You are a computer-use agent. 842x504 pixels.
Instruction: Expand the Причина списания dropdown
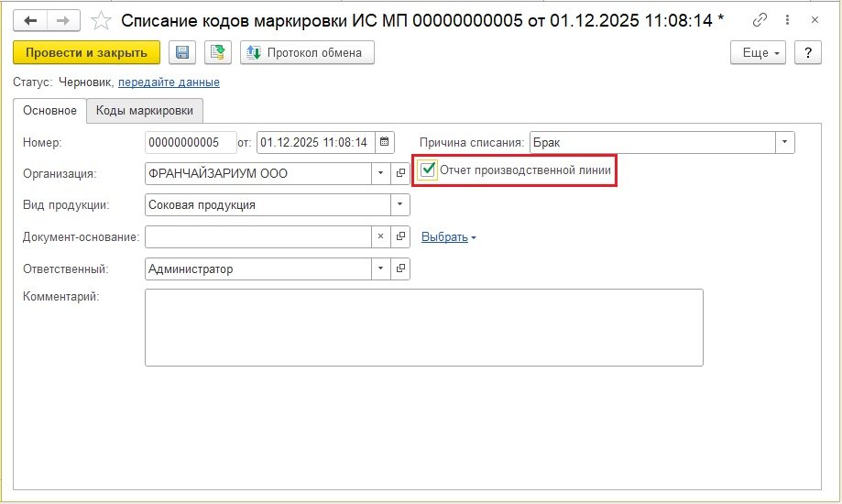tap(785, 142)
